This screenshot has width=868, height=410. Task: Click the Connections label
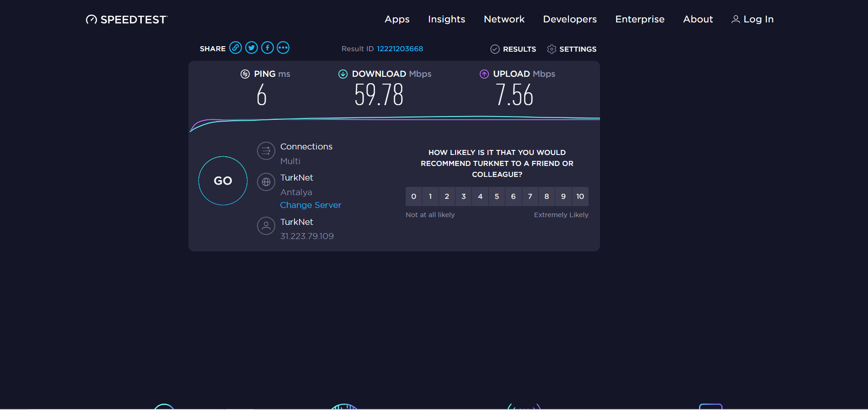pos(306,147)
